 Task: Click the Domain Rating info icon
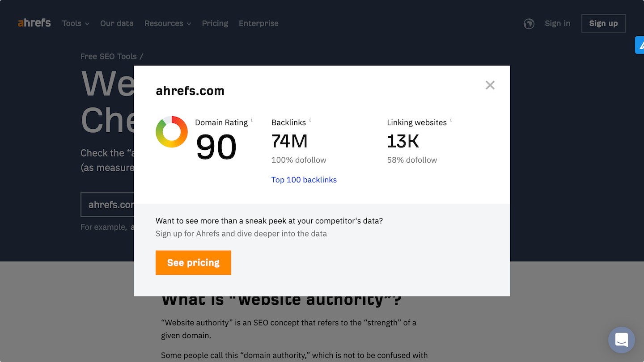[252, 120]
